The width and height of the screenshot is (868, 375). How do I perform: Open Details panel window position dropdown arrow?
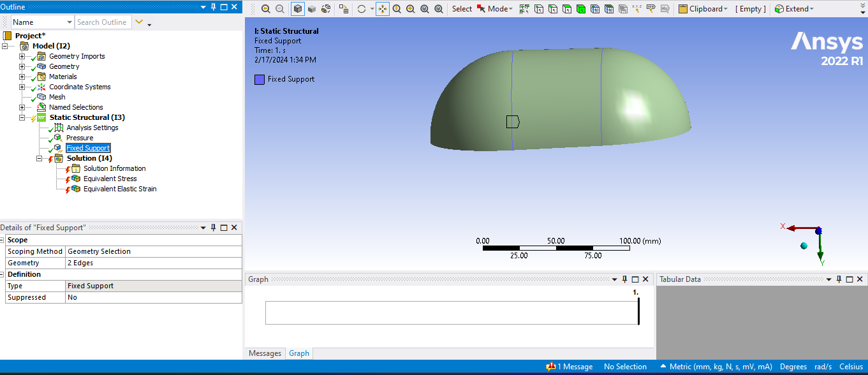click(203, 228)
